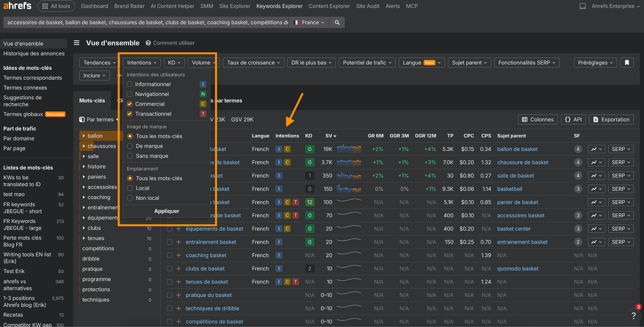Click the search magnifier icon

(337, 22)
